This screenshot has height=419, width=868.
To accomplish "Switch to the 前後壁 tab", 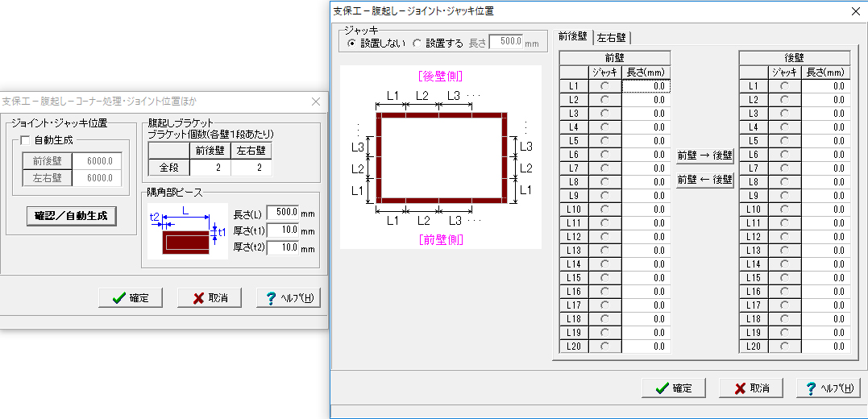I will point(572,37).
